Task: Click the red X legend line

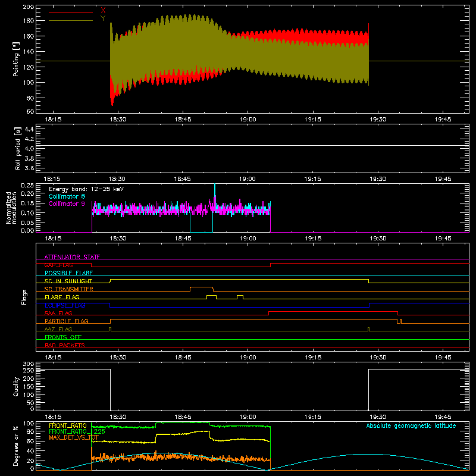Action: (x=71, y=12)
